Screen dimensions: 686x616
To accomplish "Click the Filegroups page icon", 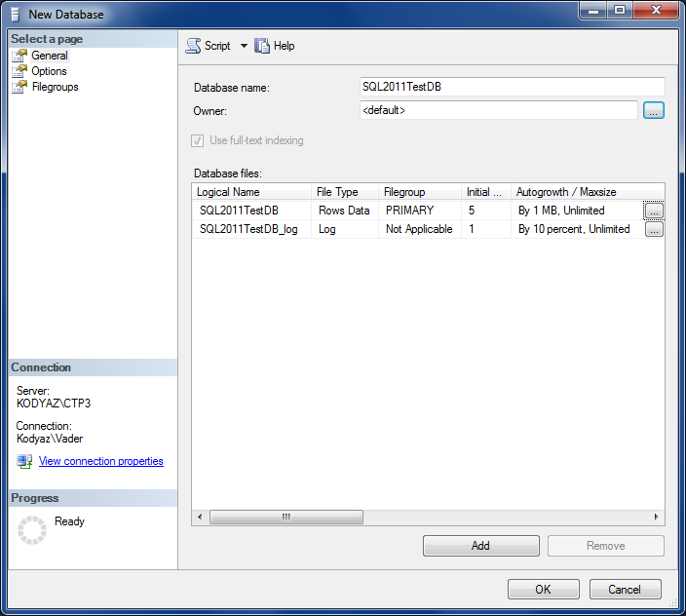I will point(19,87).
